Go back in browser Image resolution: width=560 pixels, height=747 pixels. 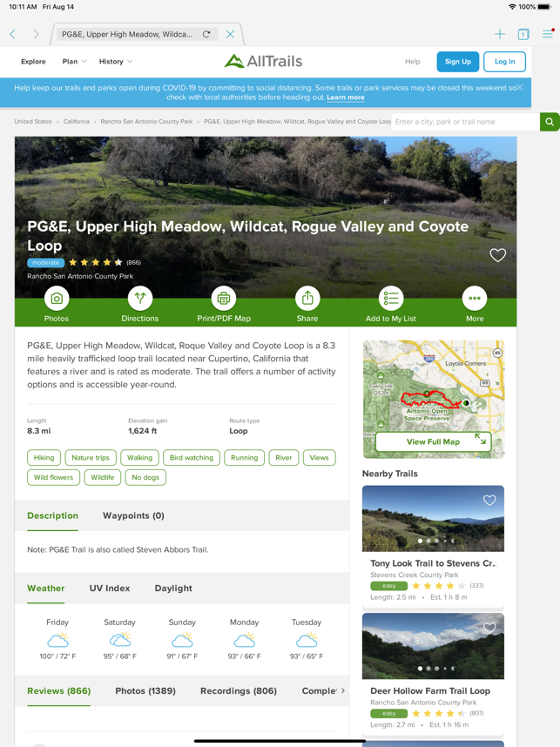coord(13,34)
